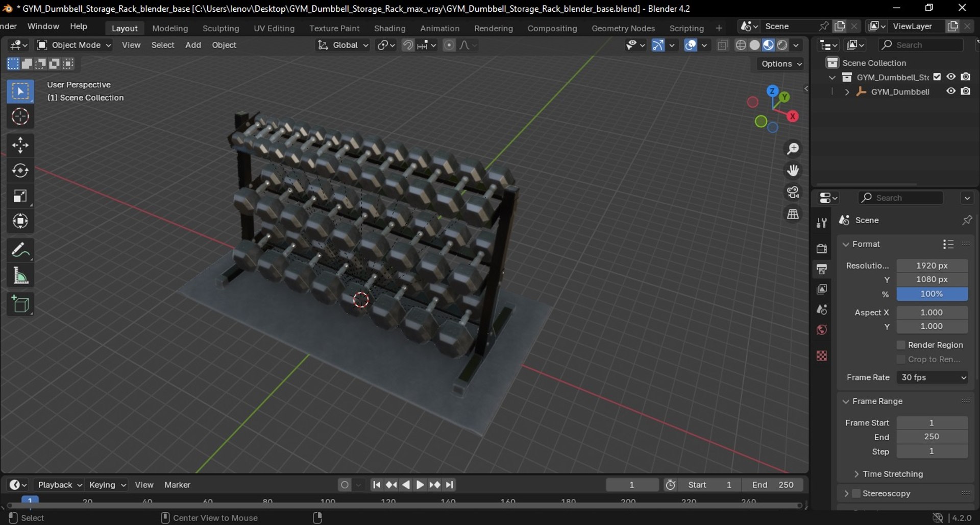Screen dimensions: 980x525
Task: Click the resolution percentage 100% slider
Action: tap(932, 294)
